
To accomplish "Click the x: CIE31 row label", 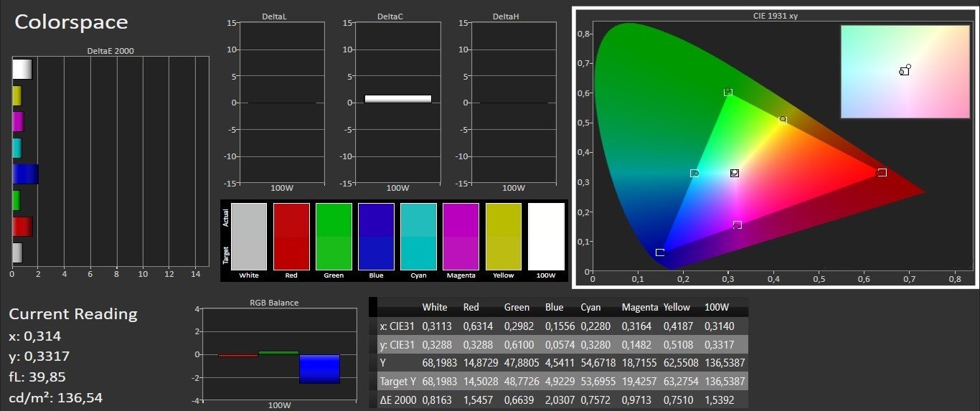I will pos(397,326).
